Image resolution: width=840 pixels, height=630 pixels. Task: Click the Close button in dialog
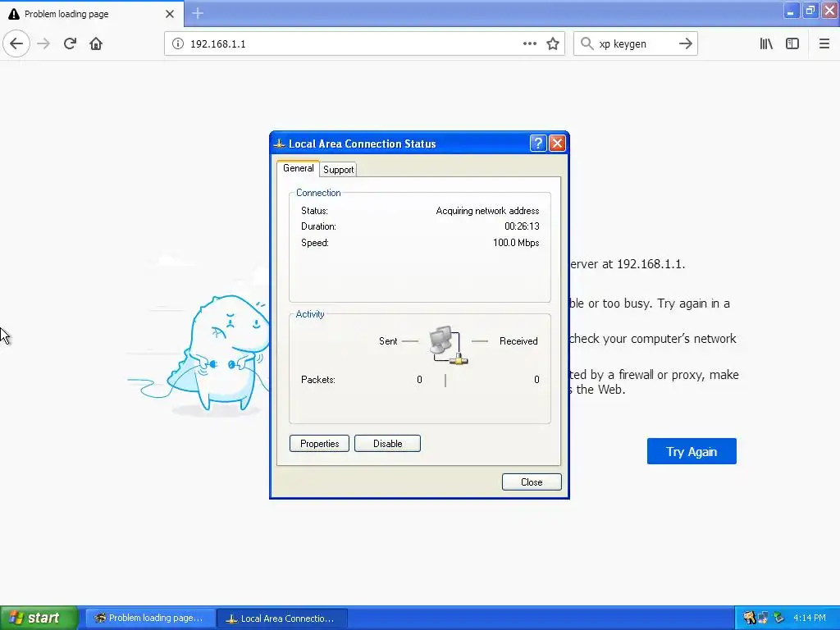(x=532, y=482)
